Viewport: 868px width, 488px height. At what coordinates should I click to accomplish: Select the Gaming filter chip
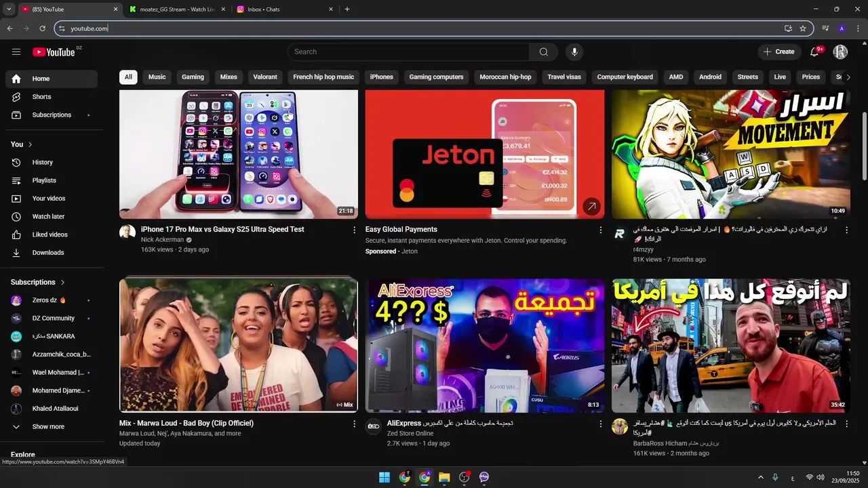193,77
